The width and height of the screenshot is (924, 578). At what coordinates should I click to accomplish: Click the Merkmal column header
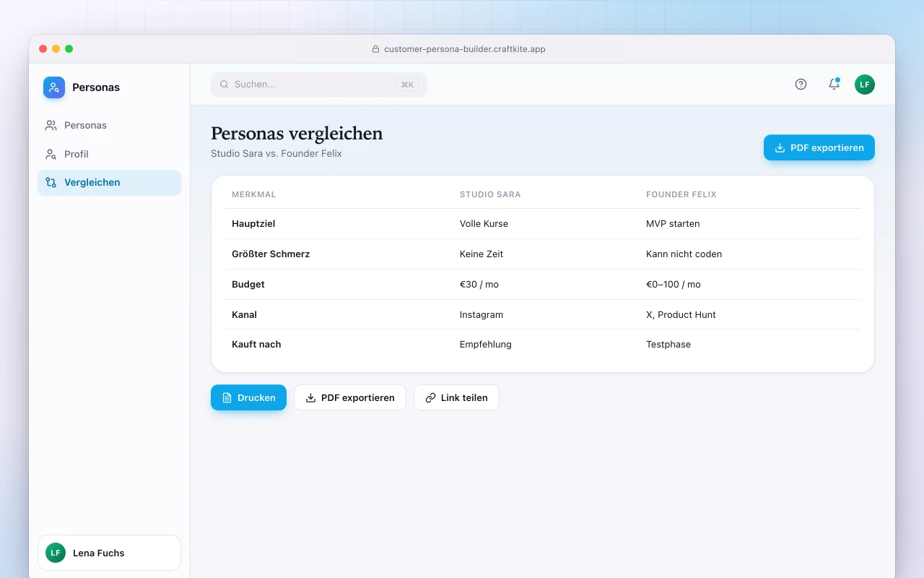click(x=254, y=194)
